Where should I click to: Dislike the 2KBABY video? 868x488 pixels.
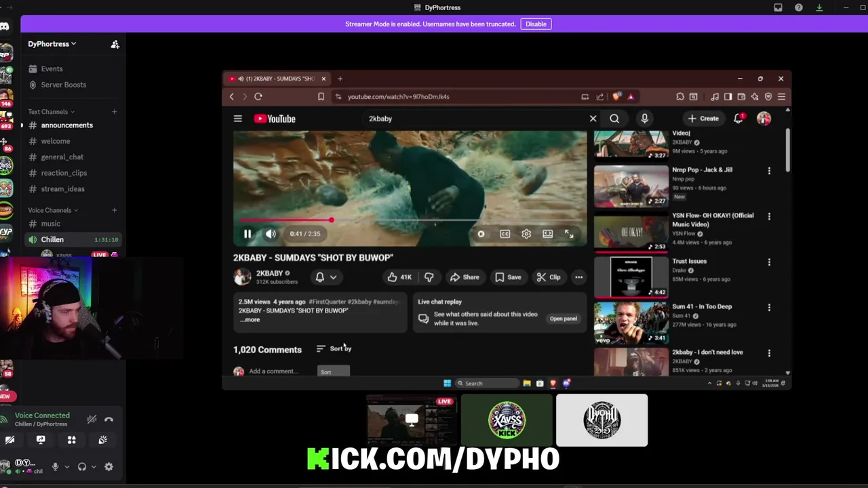429,277
